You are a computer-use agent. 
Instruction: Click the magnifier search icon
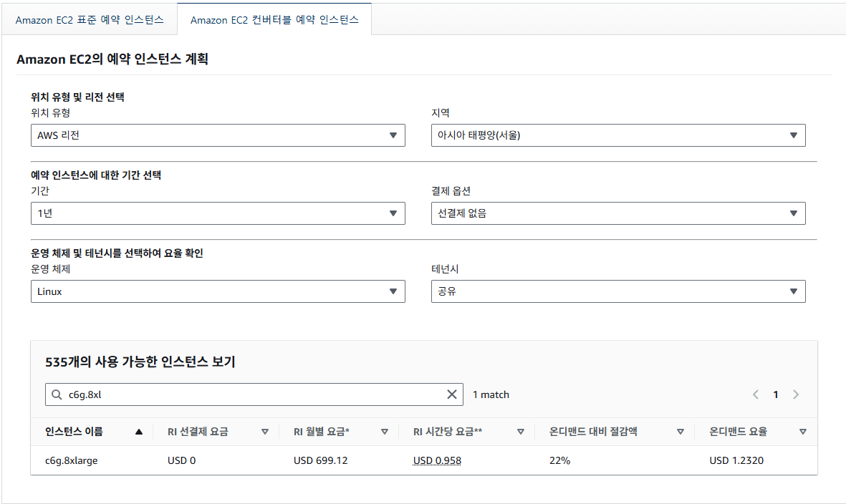(57, 394)
